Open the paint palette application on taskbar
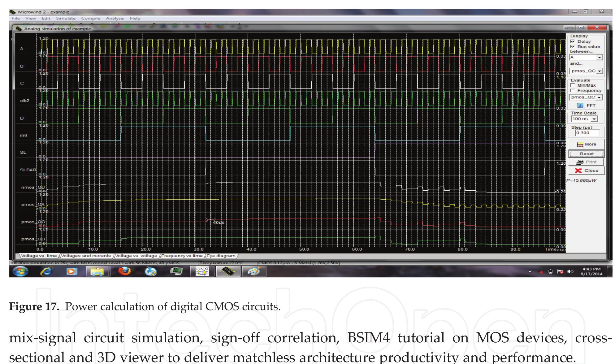Viewport: 615px width, 364px height. click(254, 271)
